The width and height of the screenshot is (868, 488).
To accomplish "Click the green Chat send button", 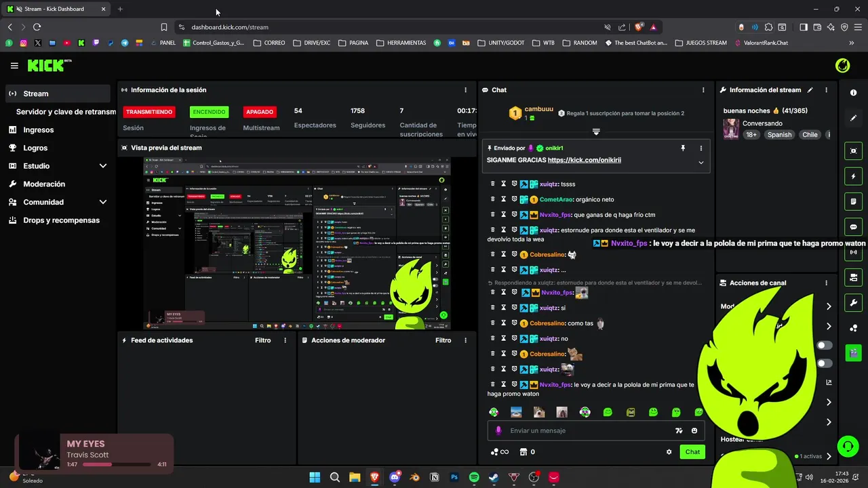I will pos(692,452).
